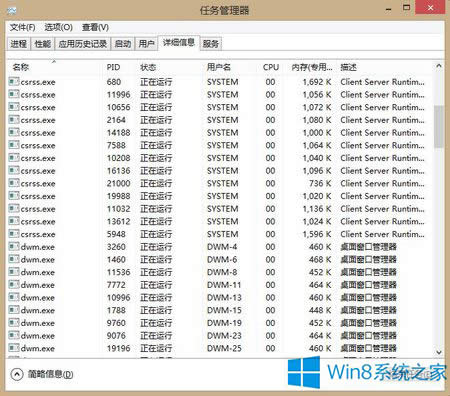This screenshot has width=450, height=396.
Task: Switch to the 性能 tab
Action: (x=43, y=44)
